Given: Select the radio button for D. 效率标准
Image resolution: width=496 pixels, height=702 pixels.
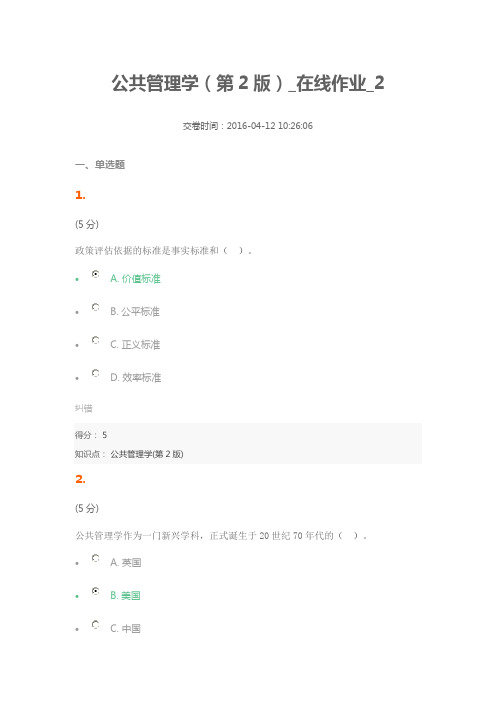Looking at the screenshot, I should tap(95, 373).
